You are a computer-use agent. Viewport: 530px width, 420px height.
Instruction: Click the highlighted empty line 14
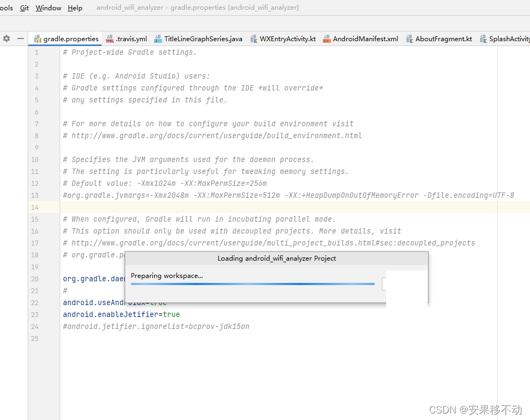click(163, 207)
